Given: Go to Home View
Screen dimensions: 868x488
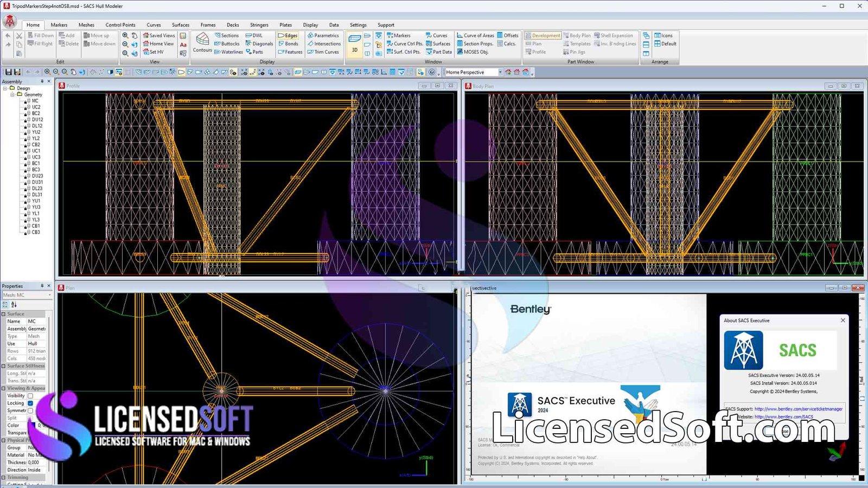Looking at the screenshot, I should point(158,44).
